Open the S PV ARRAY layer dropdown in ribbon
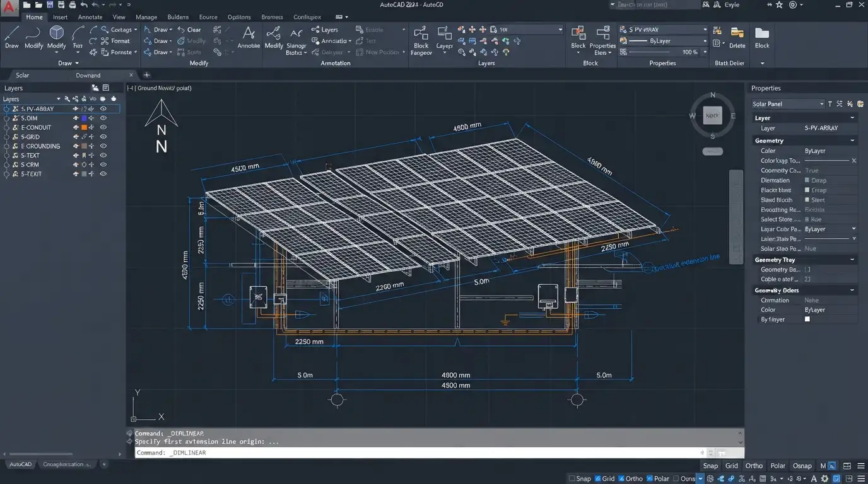 pos(705,30)
